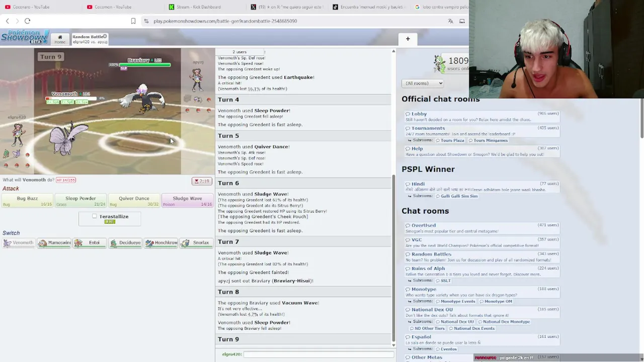Viewport: 644px width, 362px height.
Task: Select the Random Battle room tab
Action: [90, 39]
